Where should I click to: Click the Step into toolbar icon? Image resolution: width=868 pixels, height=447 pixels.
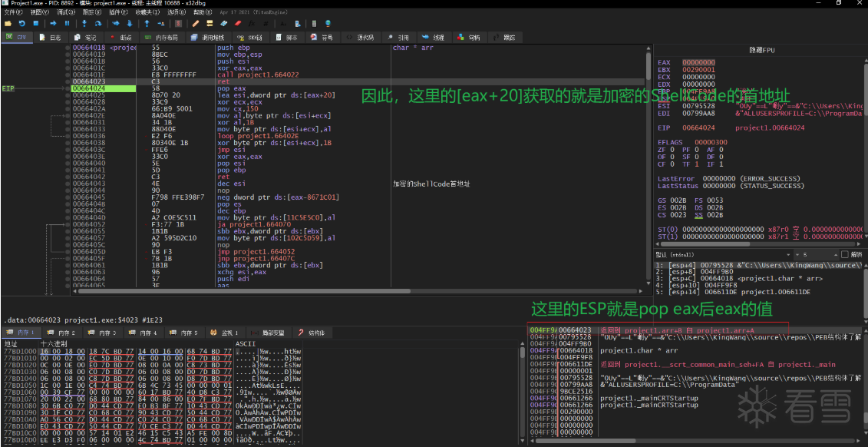coord(84,24)
